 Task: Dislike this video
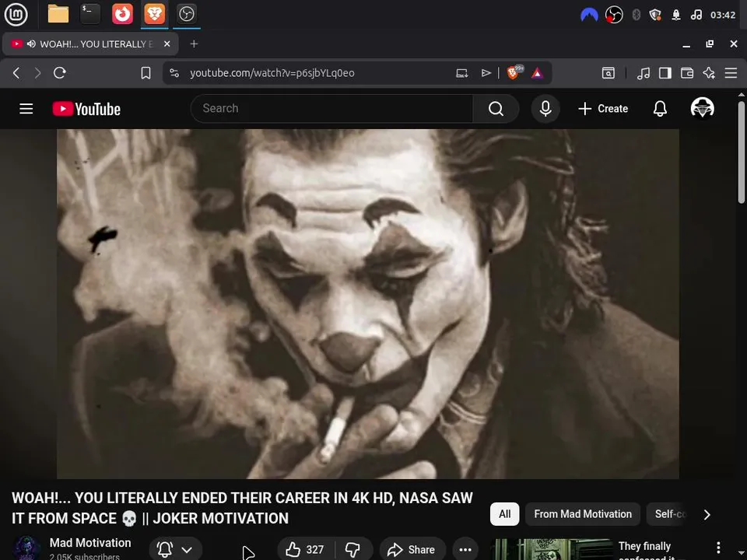coord(353,550)
